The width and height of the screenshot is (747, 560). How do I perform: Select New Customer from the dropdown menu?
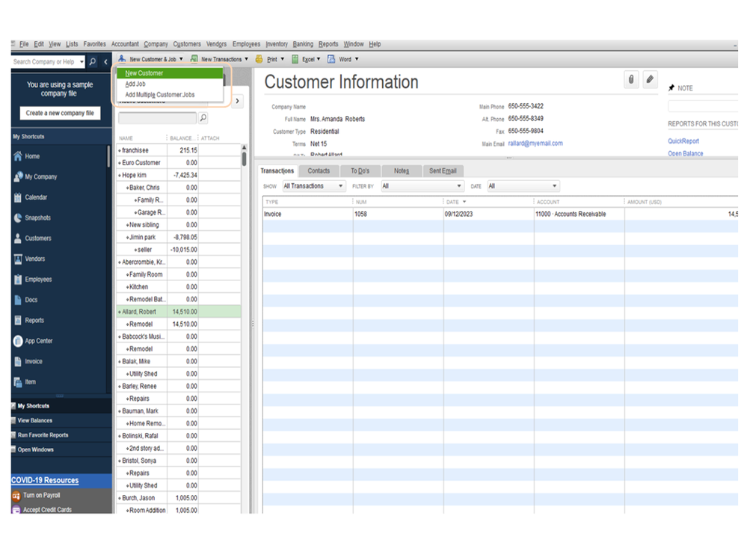(x=170, y=73)
